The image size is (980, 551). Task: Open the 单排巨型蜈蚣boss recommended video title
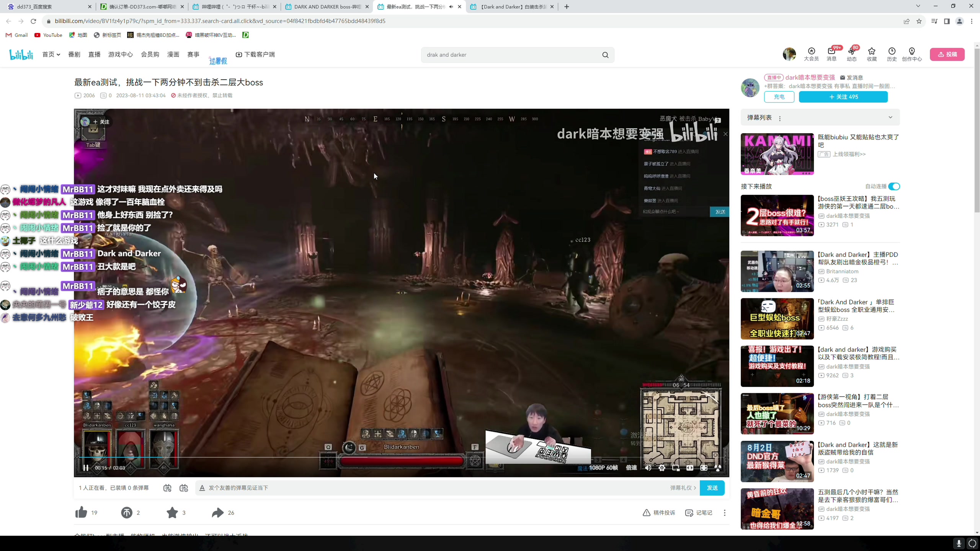[x=856, y=306]
